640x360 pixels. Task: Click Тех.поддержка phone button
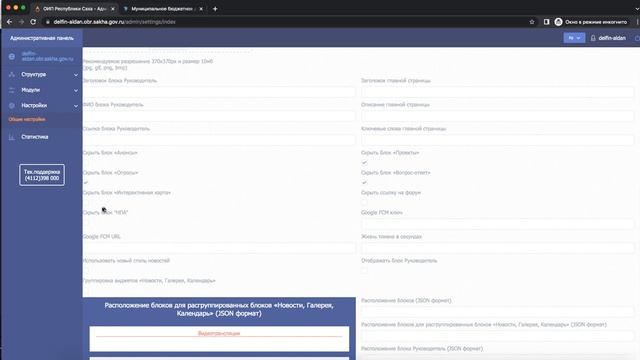(x=42, y=175)
